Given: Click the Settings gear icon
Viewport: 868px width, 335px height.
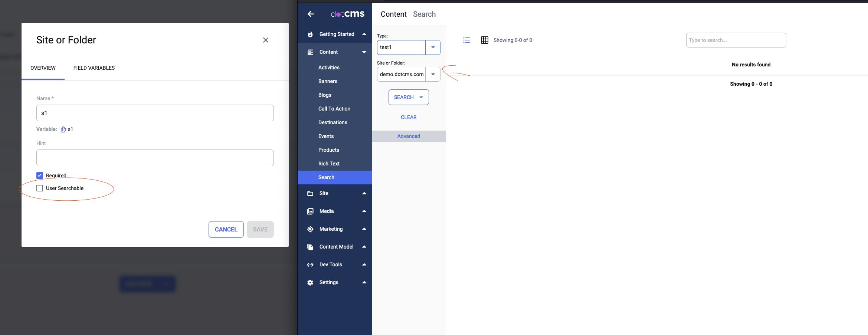Looking at the screenshot, I should pos(310,282).
